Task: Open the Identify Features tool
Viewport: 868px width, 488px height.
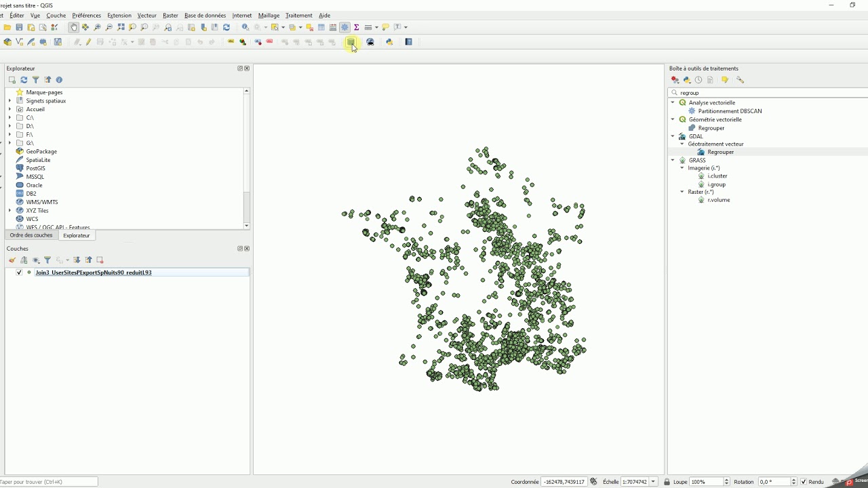Action: point(245,27)
